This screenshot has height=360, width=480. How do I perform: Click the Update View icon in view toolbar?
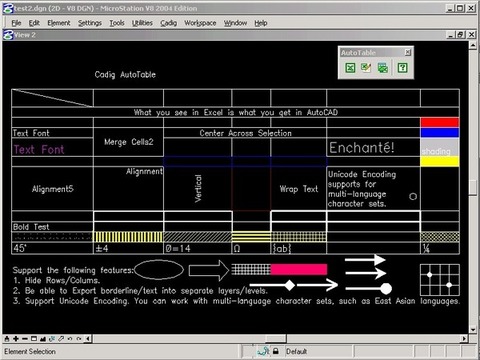coord(7,339)
